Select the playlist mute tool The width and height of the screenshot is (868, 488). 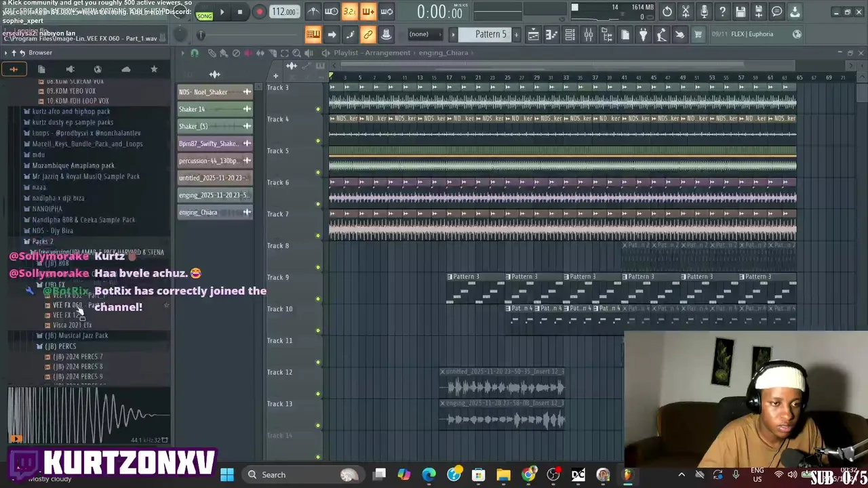[x=248, y=53]
